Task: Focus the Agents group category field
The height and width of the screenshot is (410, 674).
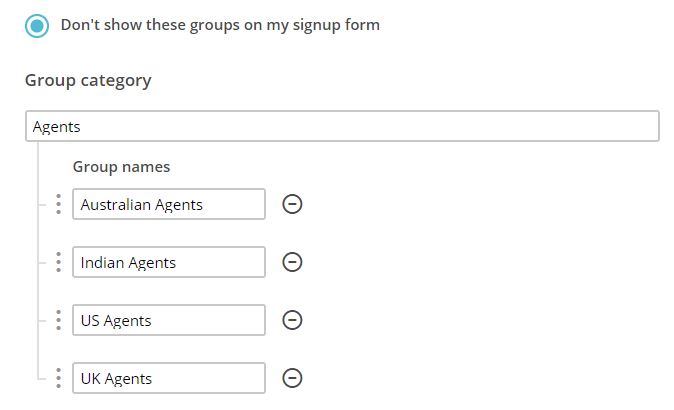Action: [x=340, y=126]
